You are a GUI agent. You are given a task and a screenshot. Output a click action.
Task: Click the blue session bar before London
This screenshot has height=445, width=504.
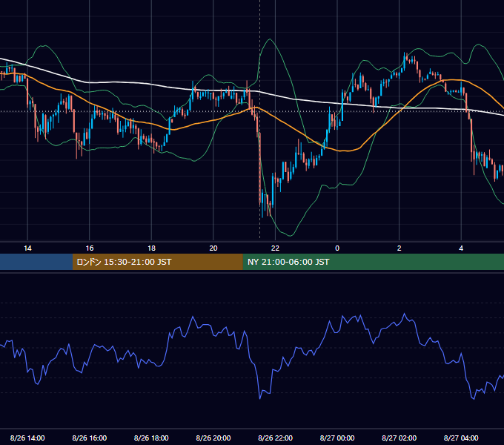36,262
